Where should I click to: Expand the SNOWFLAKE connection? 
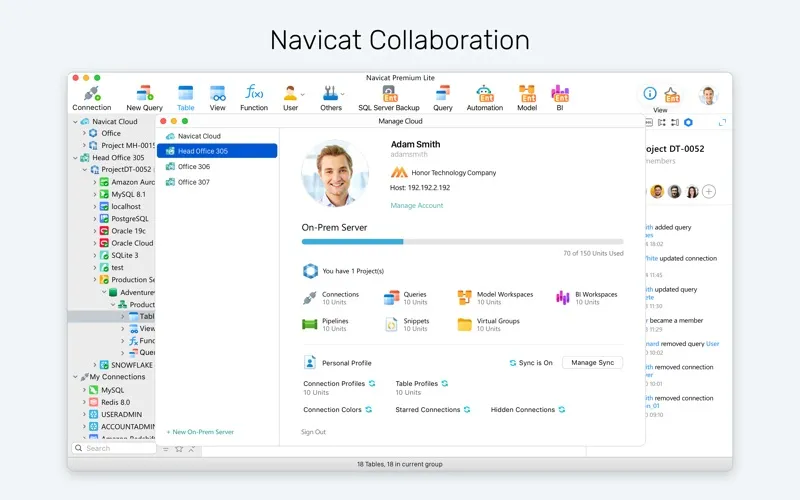(x=94, y=365)
